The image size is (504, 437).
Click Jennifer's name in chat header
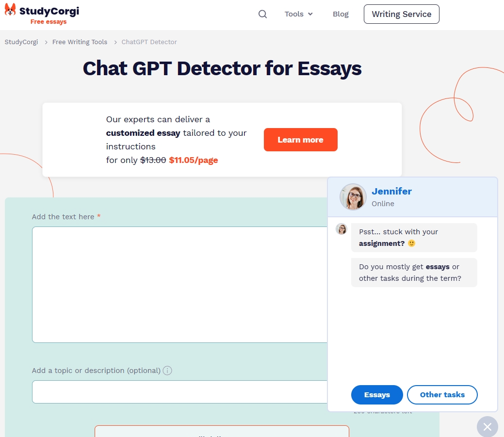click(x=391, y=191)
